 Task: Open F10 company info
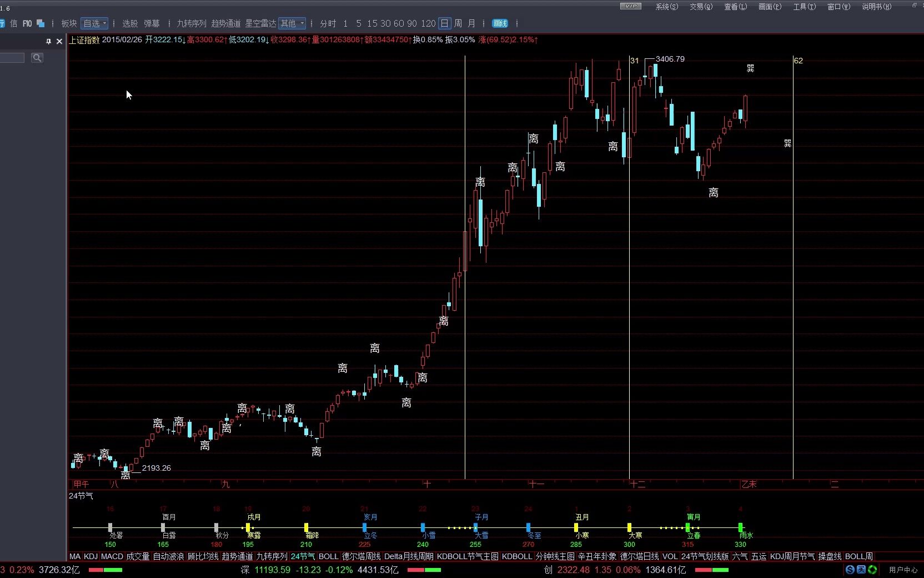27,23
